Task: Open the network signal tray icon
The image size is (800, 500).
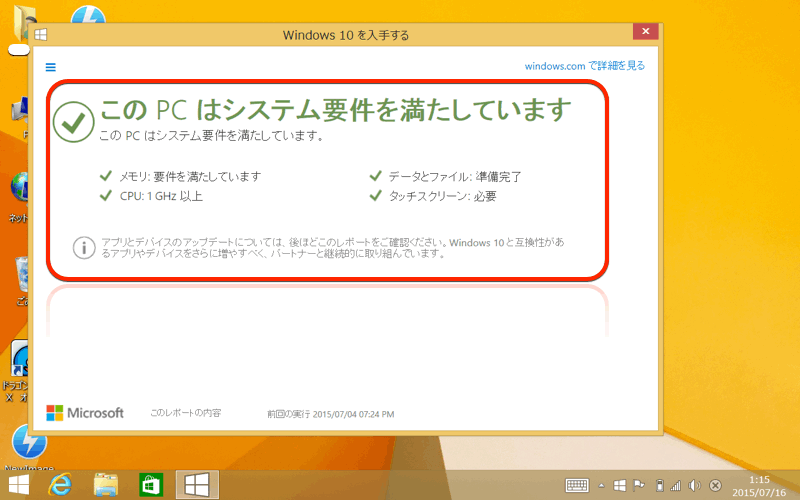Action: click(x=676, y=485)
